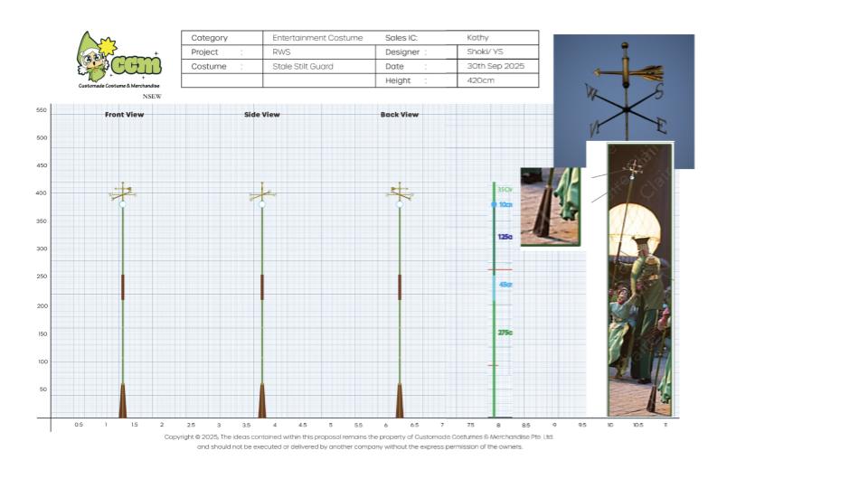Click the 30th Sep 2025 date cell

[495, 66]
